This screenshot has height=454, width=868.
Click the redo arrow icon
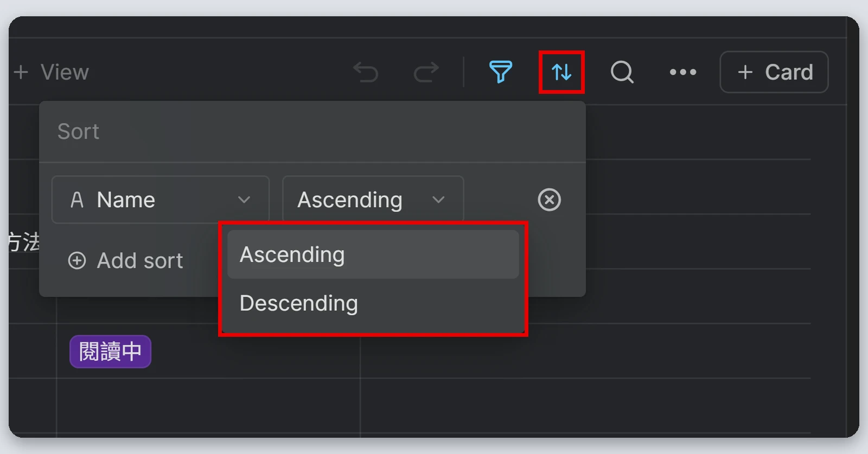pos(426,72)
